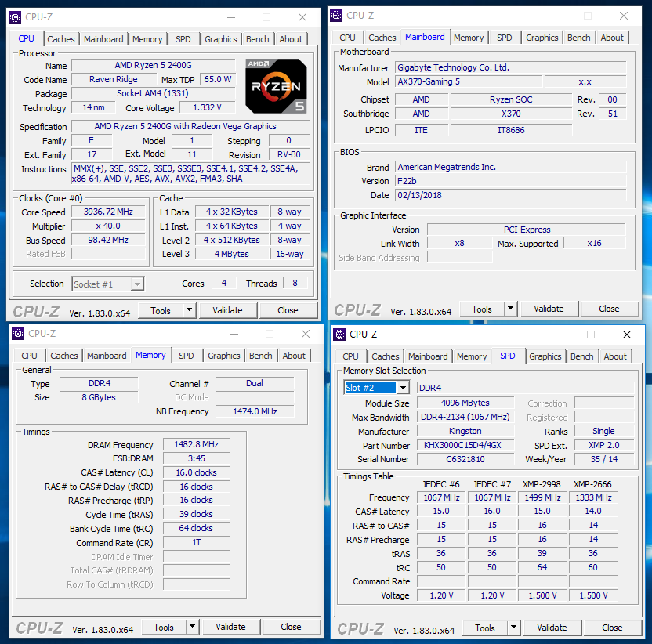Click the motherboard Model field AX370-Gaming 5

pyautogui.click(x=469, y=81)
